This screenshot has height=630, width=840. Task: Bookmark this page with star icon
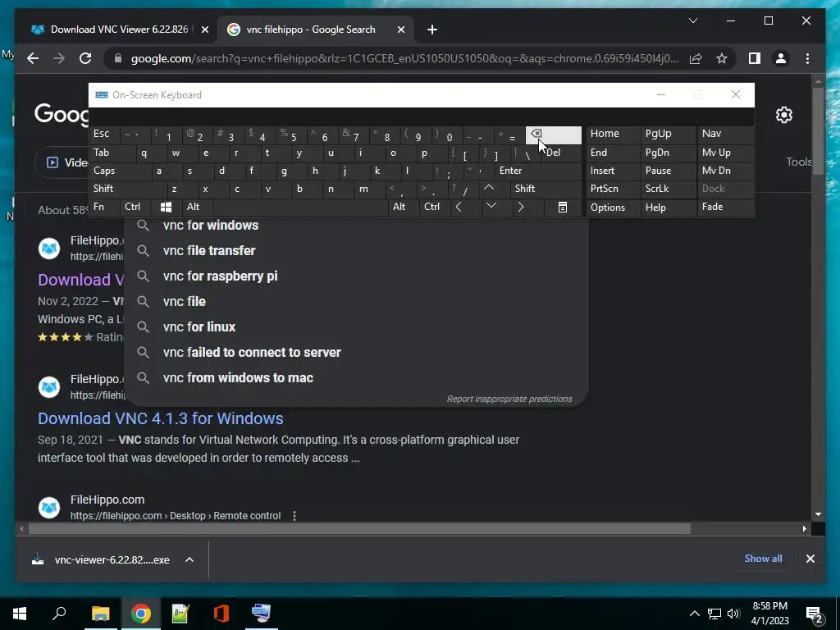tap(722, 58)
